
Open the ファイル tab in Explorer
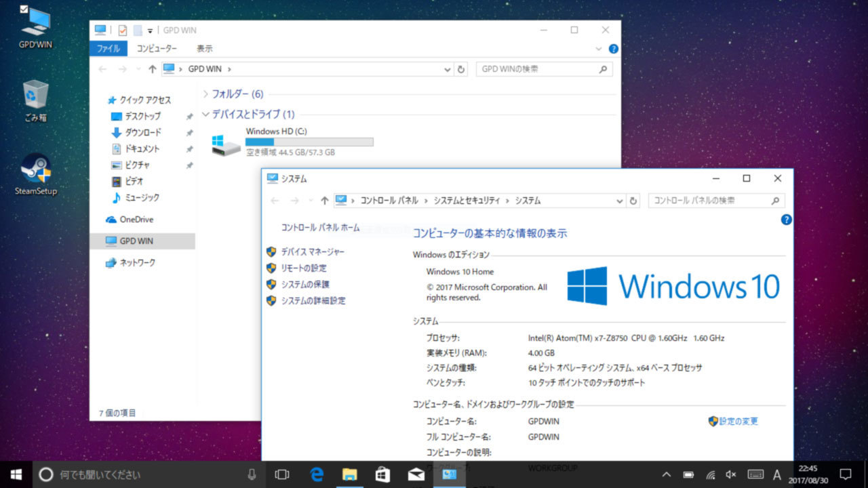click(x=108, y=49)
